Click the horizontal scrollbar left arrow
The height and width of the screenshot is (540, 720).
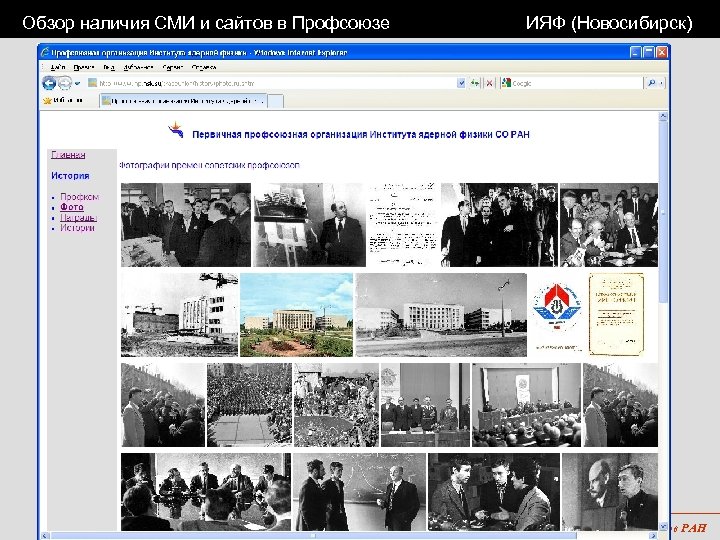click(45, 535)
